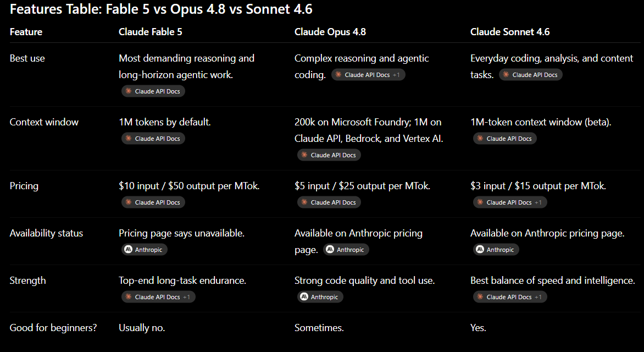Open Claude API Docs +1 under Top-end long-task endurance

point(158,297)
